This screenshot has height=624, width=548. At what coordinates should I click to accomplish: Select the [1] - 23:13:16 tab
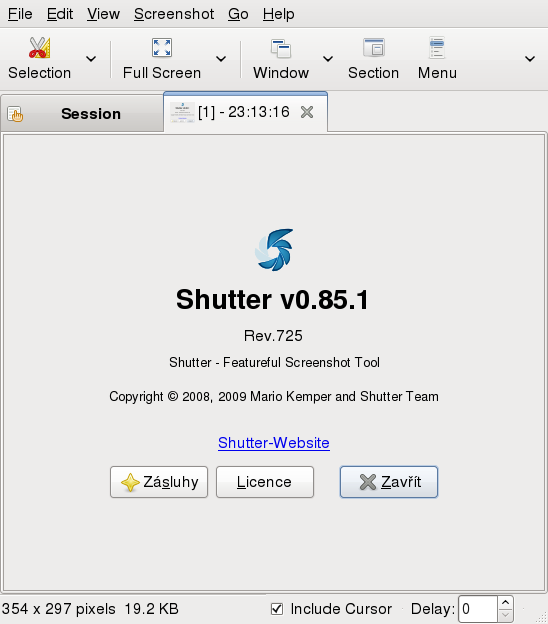click(246, 112)
